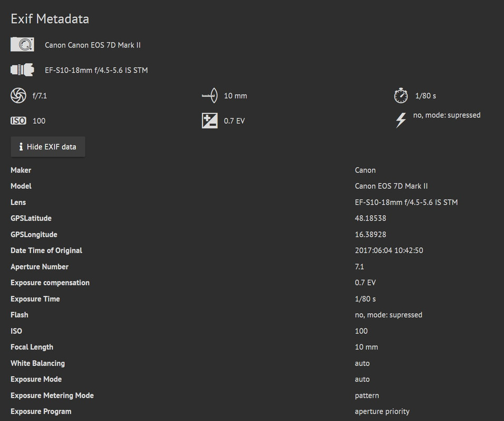The width and height of the screenshot is (504, 421).
Task: Click the White Balancing label
Action: 37,363
